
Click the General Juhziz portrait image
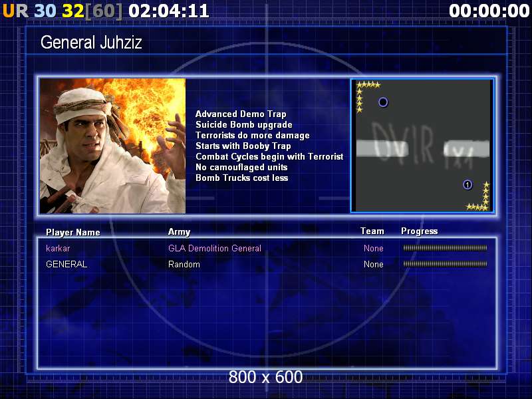point(112,146)
